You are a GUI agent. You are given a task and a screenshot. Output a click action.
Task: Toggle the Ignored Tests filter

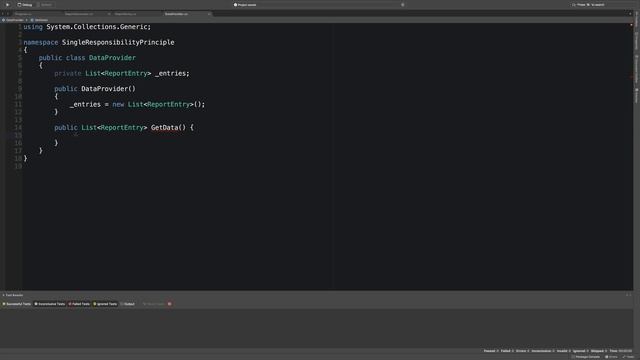tap(105, 304)
